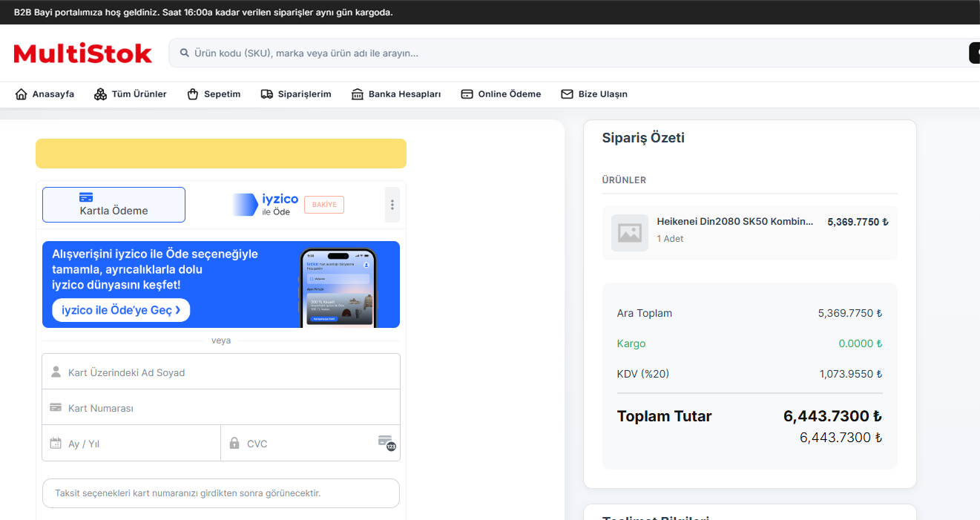Focus the Kart Numarası field
This screenshot has height=520, width=980.
pos(221,407)
